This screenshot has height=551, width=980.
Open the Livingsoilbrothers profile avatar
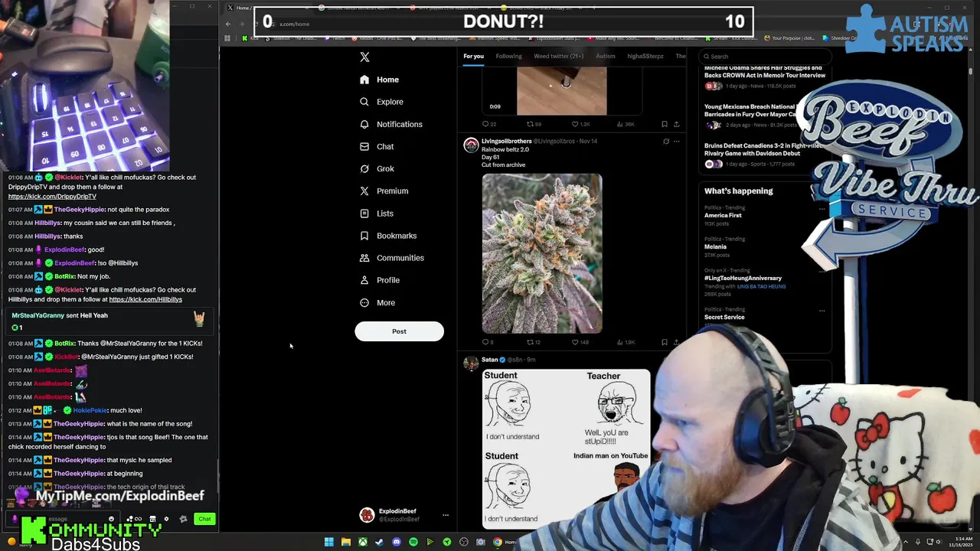coord(471,145)
